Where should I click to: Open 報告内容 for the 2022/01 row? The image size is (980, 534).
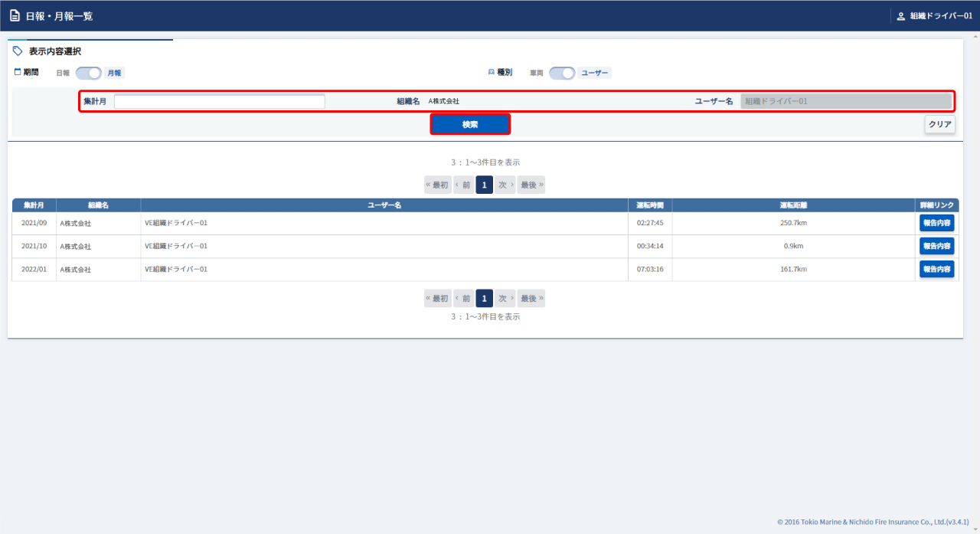936,269
